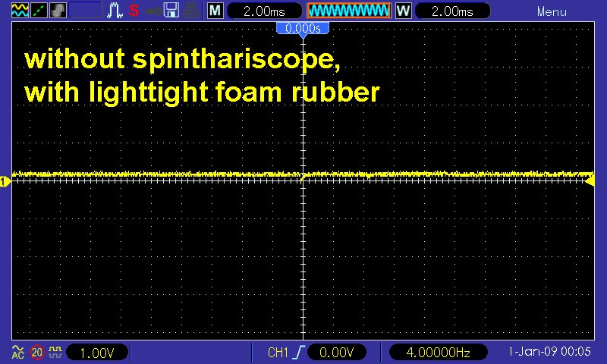Click the CH1 trigger level 0.00V field
This screenshot has width=607, height=364.
[x=334, y=353]
